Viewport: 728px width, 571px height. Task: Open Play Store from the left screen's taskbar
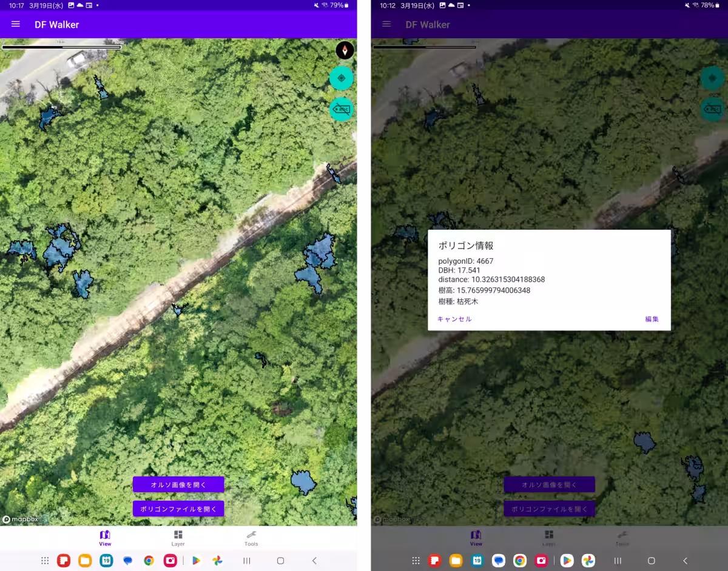pyautogui.click(x=196, y=561)
